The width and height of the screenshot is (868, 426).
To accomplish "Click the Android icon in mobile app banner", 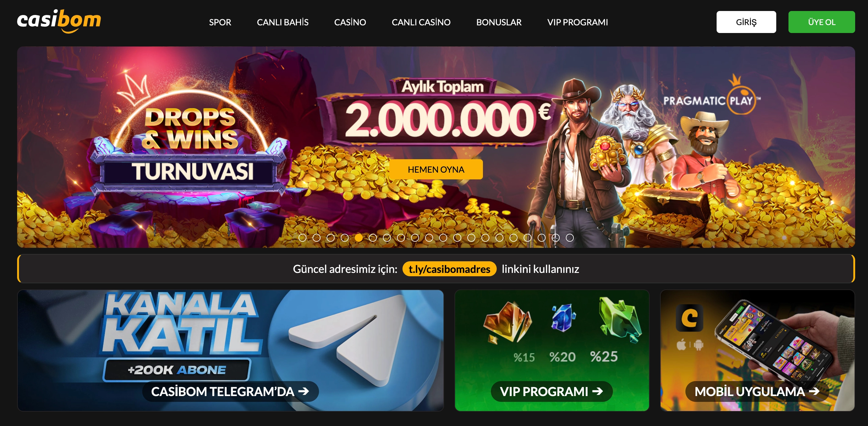I will click(x=698, y=345).
